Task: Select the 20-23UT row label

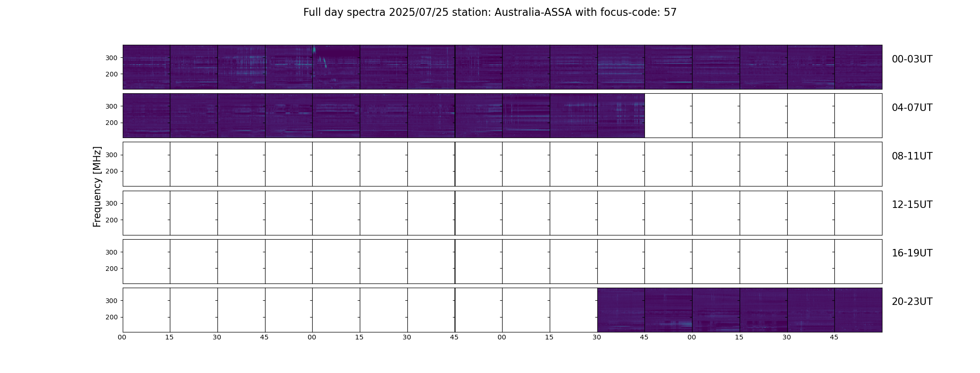Action: coord(912,302)
